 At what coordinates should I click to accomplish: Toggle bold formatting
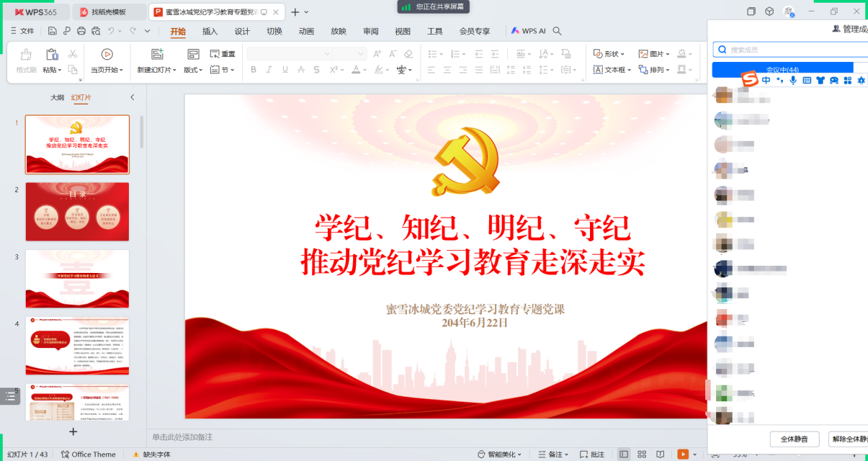pos(254,69)
